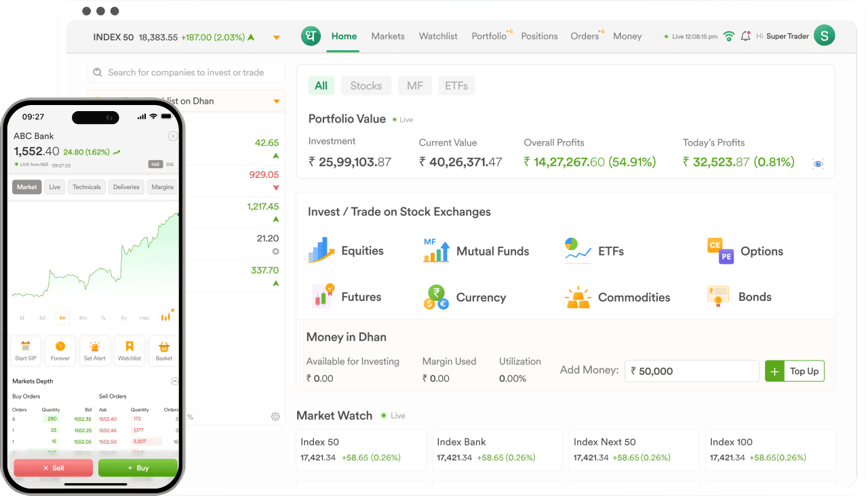Open Options trading
The height and width of the screenshot is (496, 868).
tap(745, 251)
